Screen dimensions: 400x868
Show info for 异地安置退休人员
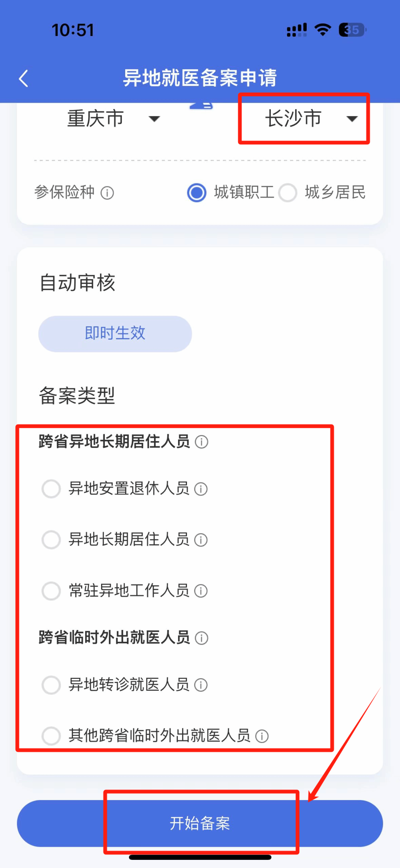[x=201, y=489]
